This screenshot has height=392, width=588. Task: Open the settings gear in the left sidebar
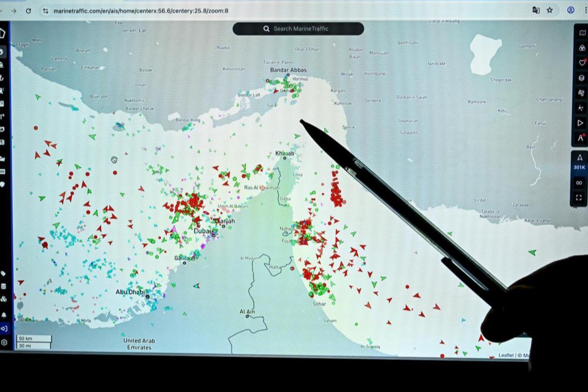tap(5, 342)
